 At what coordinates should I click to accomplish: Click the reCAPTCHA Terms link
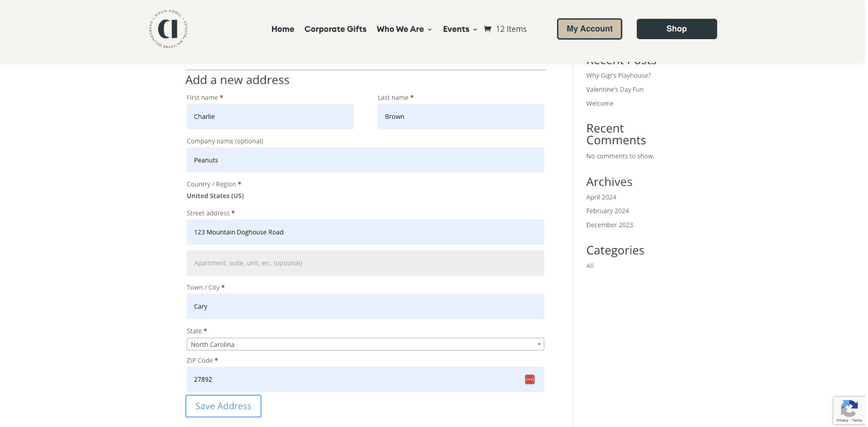point(858,421)
